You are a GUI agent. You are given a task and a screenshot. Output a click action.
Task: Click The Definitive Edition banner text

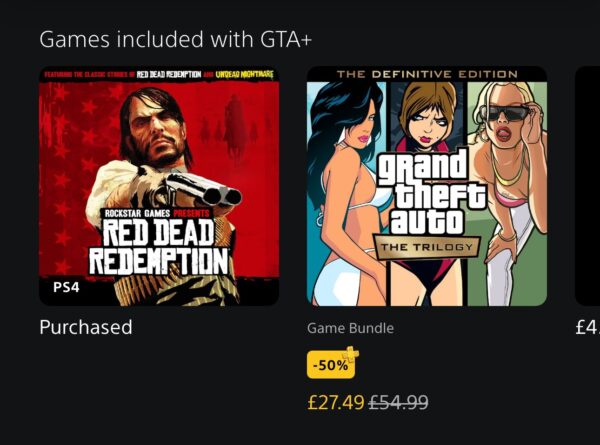[x=427, y=74]
